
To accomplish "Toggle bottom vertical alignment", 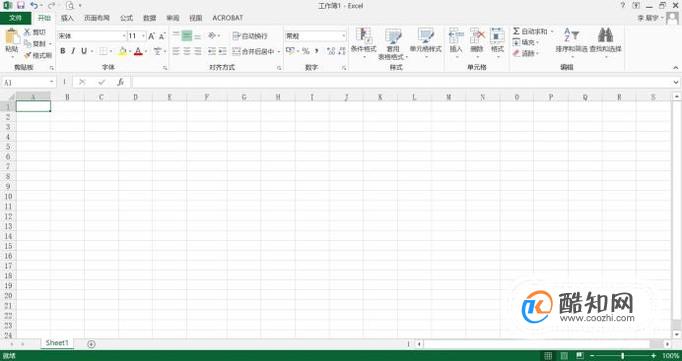I will click(197, 36).
